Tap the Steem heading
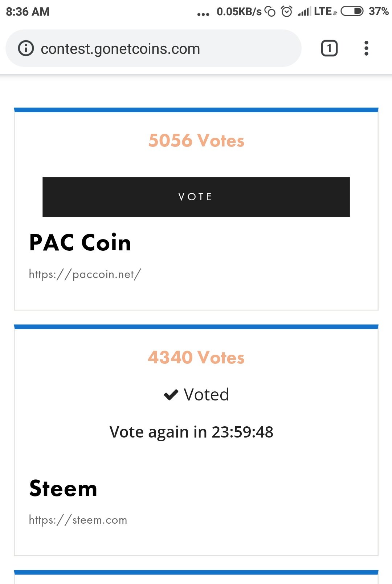The width and height of the screenshot is (392, 584). (x=63, y=488)
